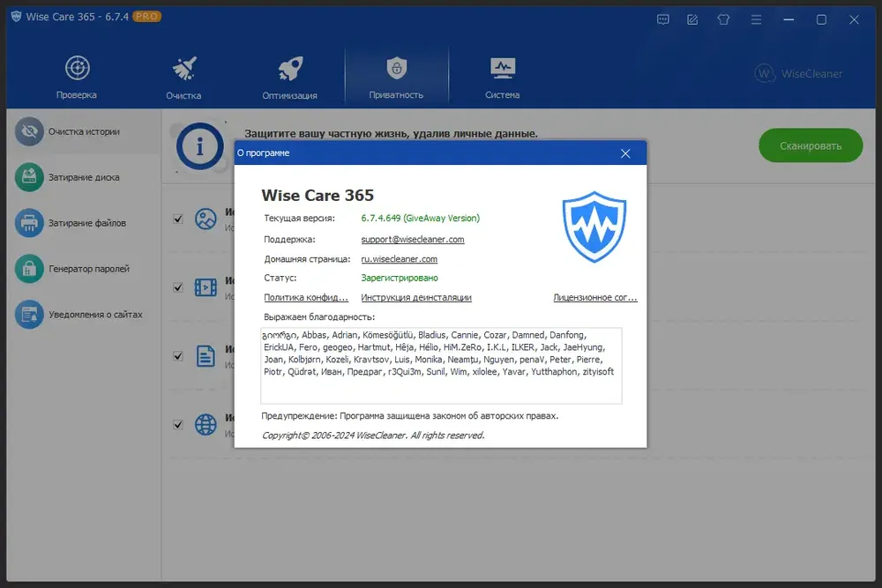Open Затирание диска in the sidebar
882x588 pixels.
click(84, 177)
